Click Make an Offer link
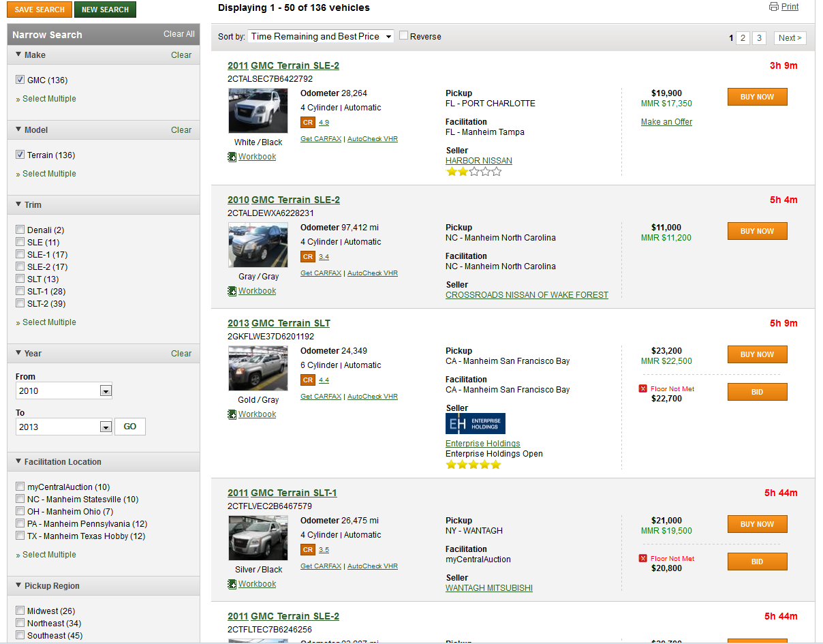Screen dimensions: 823x644 666,122
